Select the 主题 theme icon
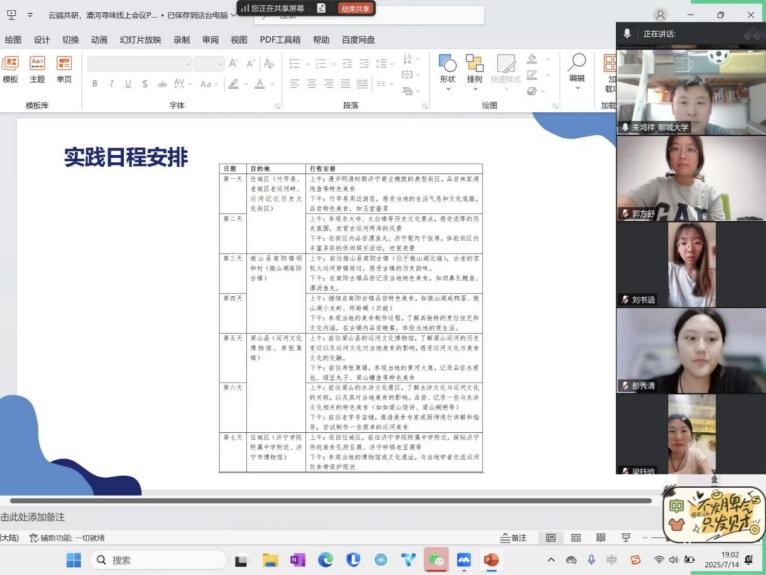The width and height of the screenshot is (766, 575). pyautogui.click(x=37, y=69)
